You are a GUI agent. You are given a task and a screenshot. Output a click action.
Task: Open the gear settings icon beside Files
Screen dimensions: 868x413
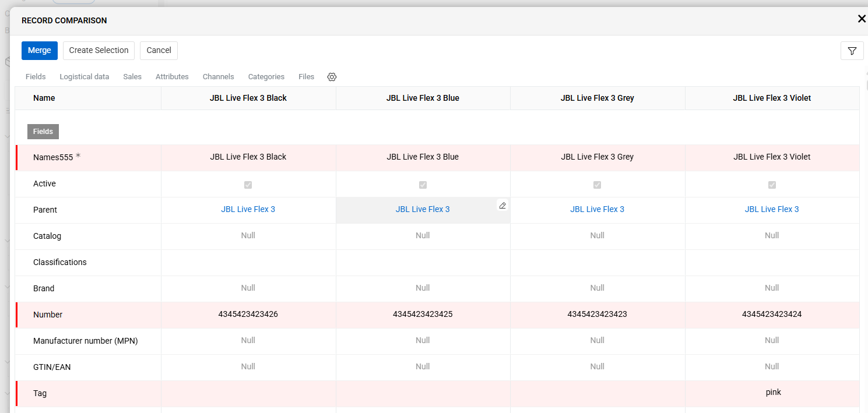pos(332,77)
